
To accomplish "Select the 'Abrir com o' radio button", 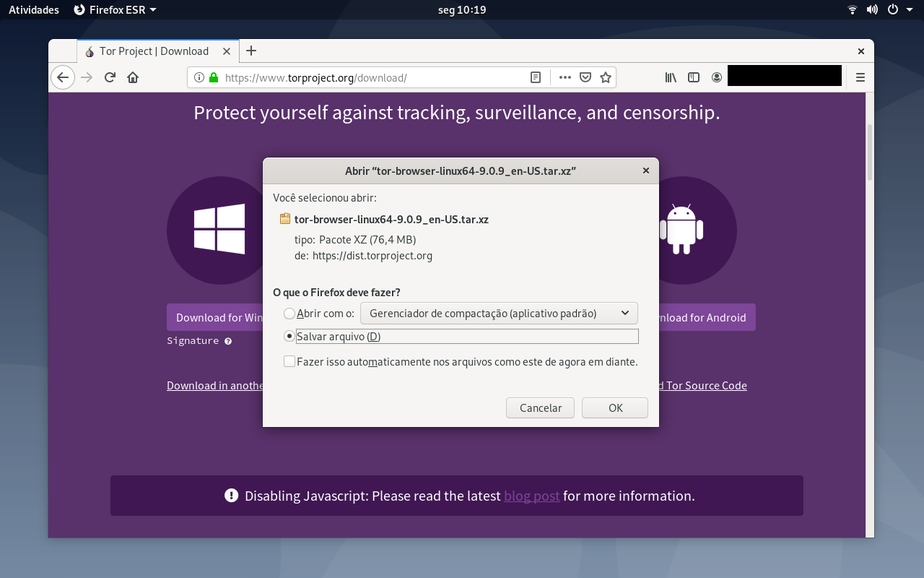I will pos(289,314).
